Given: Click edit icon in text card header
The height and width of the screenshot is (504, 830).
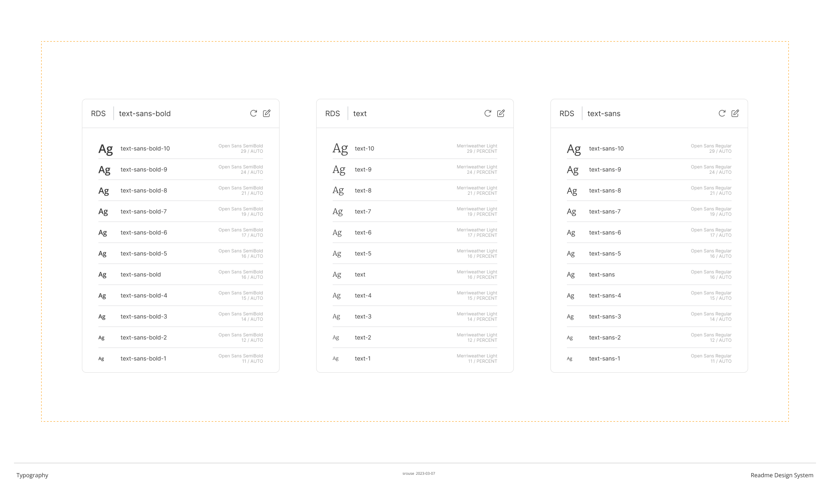Looking at the screenshot, I should [501, 113].
